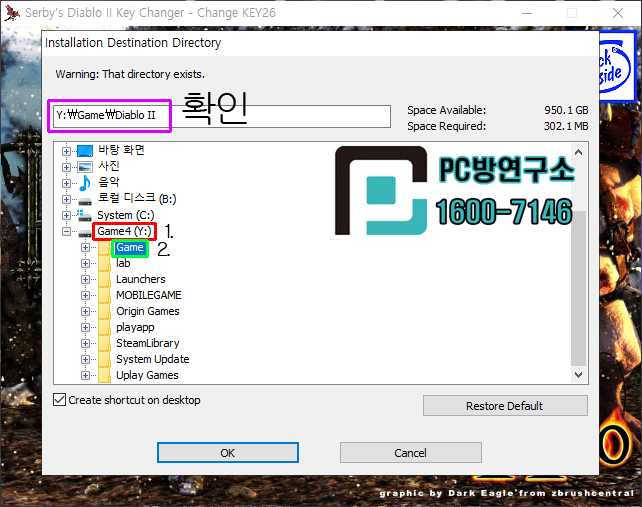
Task: Select the 바탕 화면 tree item
Action: click(x=121, y=150)
